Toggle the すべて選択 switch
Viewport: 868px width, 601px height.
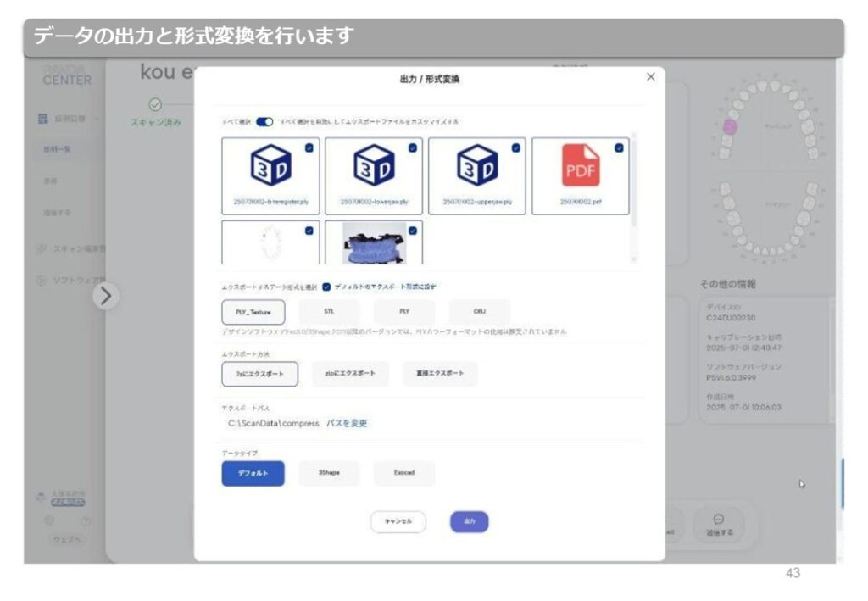264,122
